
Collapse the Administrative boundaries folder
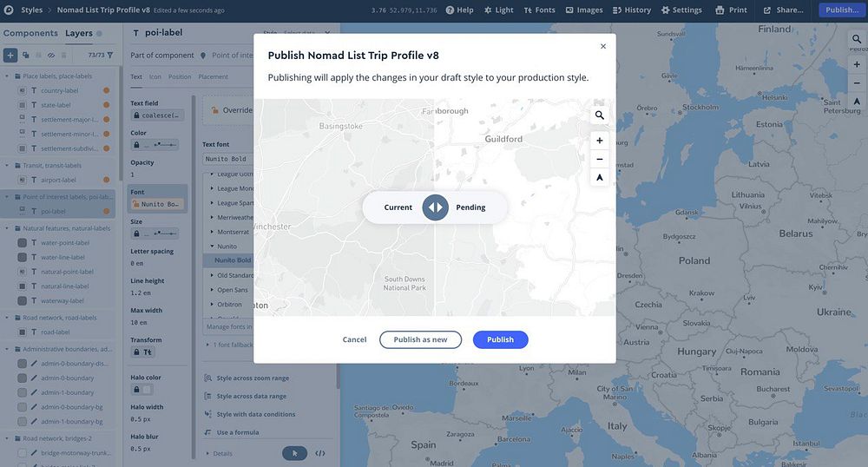(7, 349)
